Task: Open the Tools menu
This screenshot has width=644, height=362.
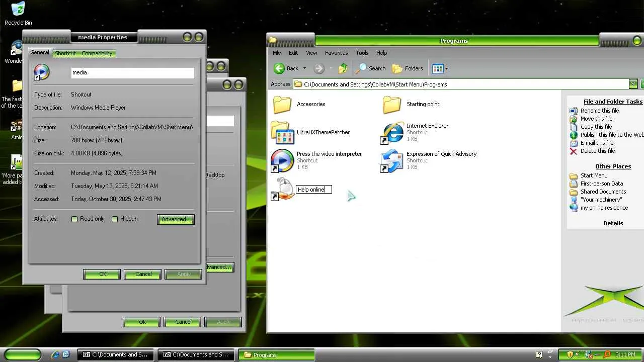Action: (x=362, y=53)
